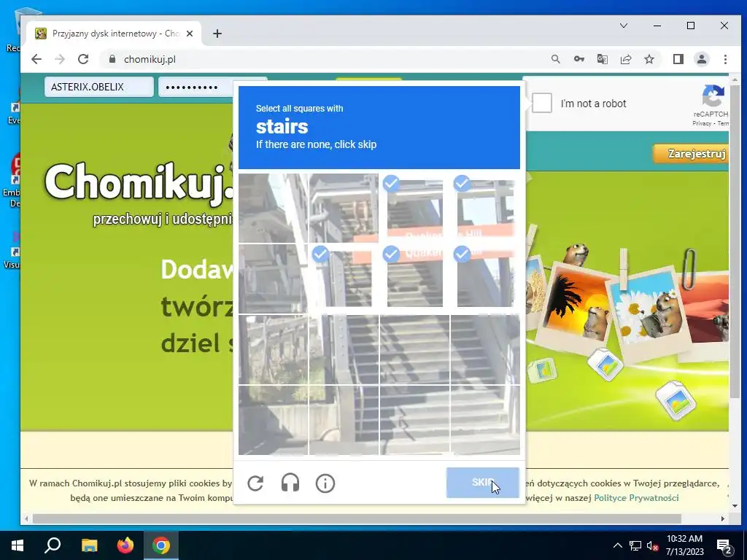Bookmark this page with the star icon
This screenshot has width=747, height=560.
coord(649,59)
